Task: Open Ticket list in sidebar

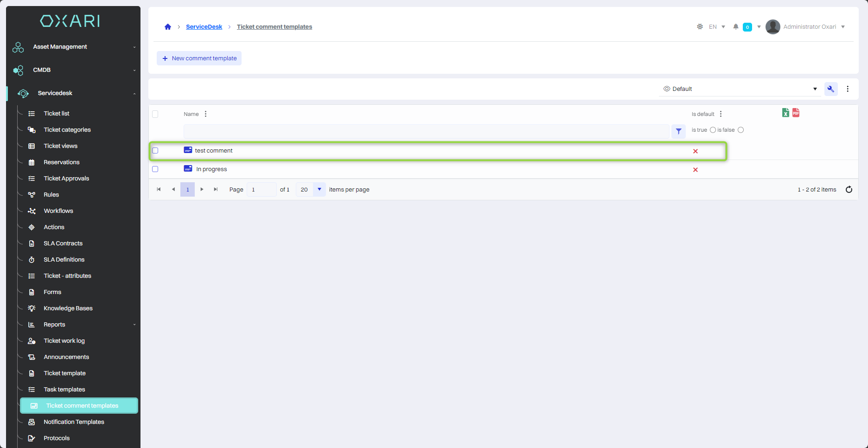Action: (x=57, y=114)
